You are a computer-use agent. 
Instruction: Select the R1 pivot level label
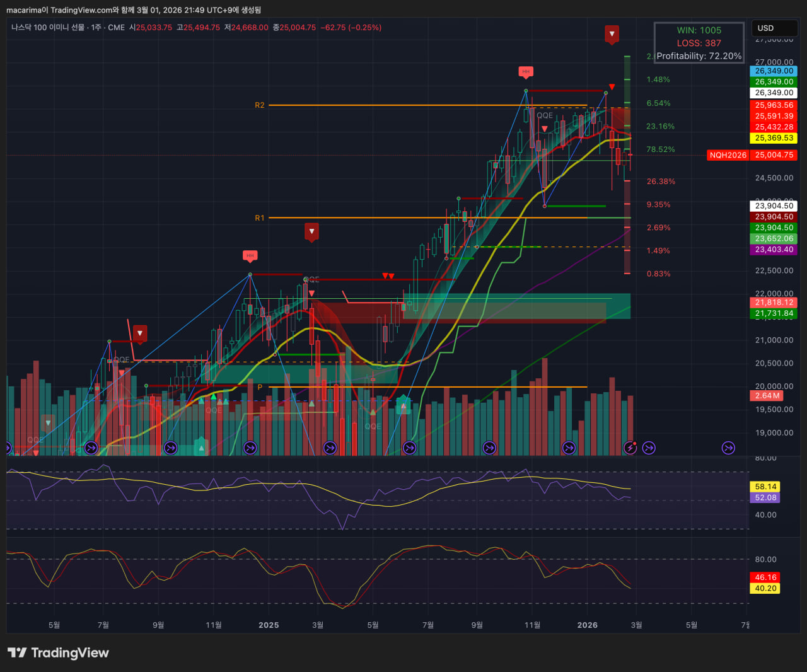point(260,218)
